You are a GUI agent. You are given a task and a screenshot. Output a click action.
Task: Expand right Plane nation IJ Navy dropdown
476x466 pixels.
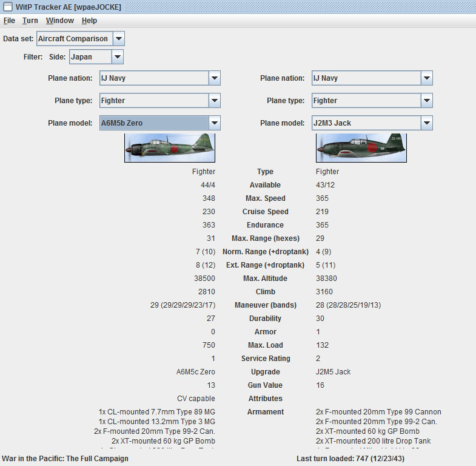click(x=426, y=78)
